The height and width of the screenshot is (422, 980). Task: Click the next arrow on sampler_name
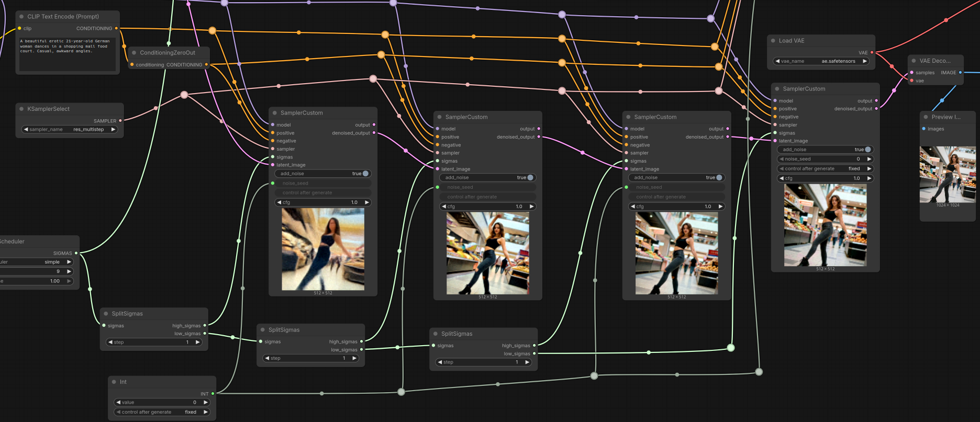pos(113,129)
